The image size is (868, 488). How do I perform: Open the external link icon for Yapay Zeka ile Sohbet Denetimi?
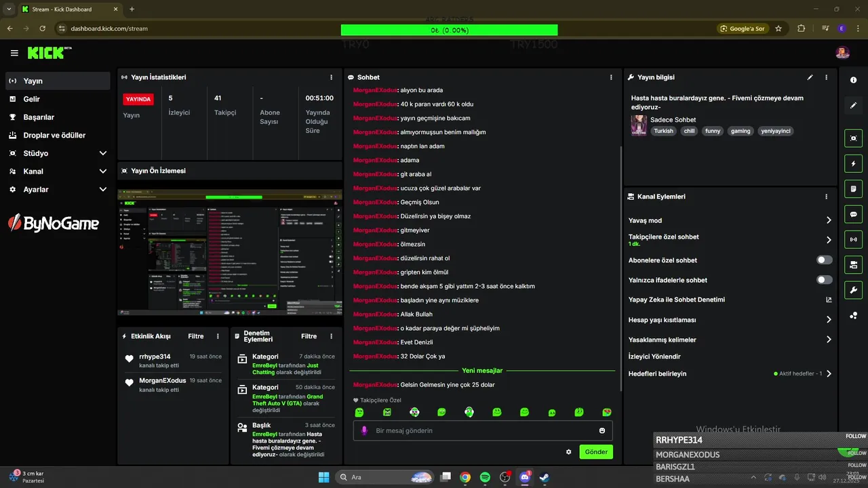829,300
